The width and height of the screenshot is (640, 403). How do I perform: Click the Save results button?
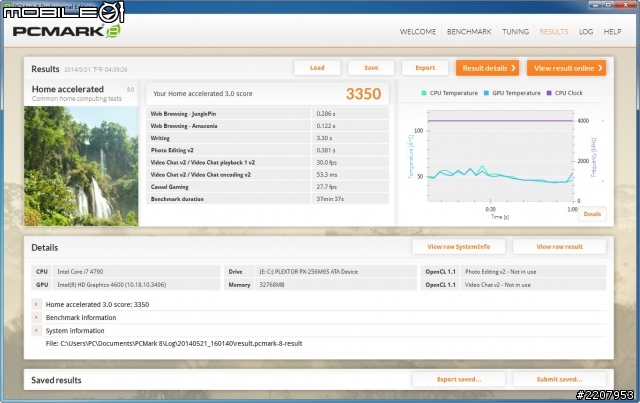[371, 68]
